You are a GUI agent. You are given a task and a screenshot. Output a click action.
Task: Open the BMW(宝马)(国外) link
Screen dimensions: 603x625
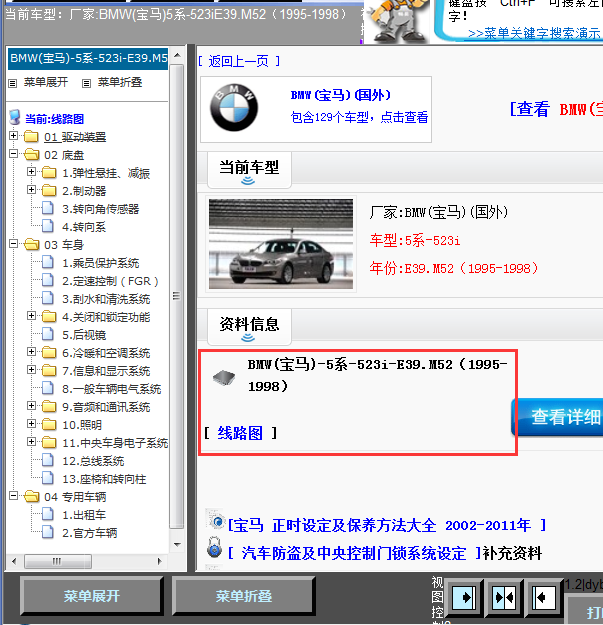click(x=341, y=95)
